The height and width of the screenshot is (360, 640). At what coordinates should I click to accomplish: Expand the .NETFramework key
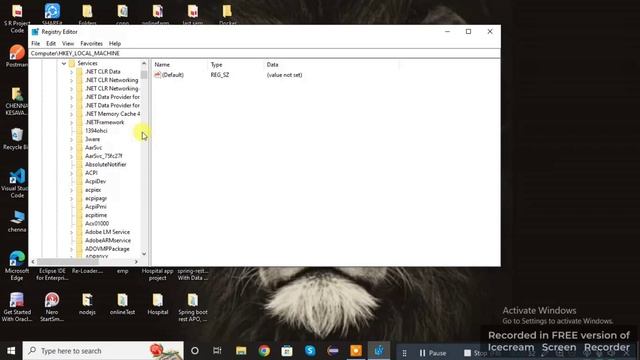click(x=71, y=122)
